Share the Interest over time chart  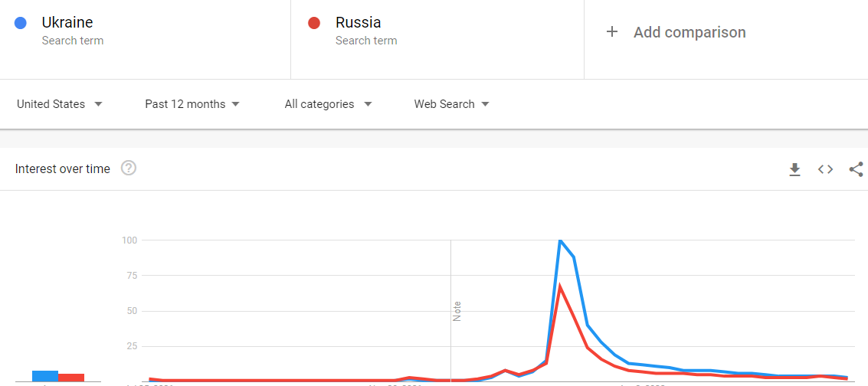[x=856, y=169]
